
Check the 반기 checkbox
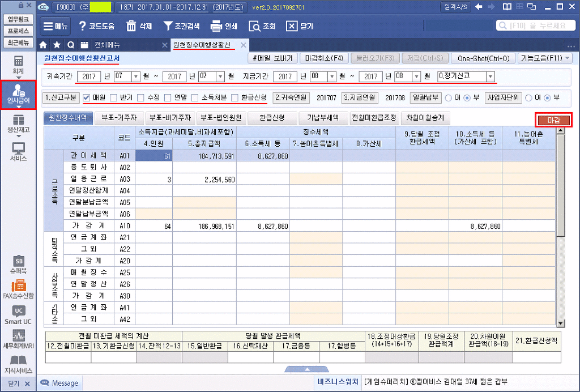[113, 97]
